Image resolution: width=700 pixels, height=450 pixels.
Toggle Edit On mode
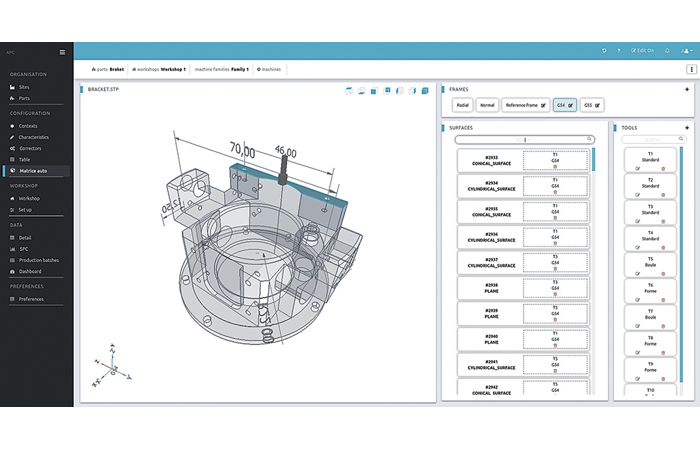[643, 51]
